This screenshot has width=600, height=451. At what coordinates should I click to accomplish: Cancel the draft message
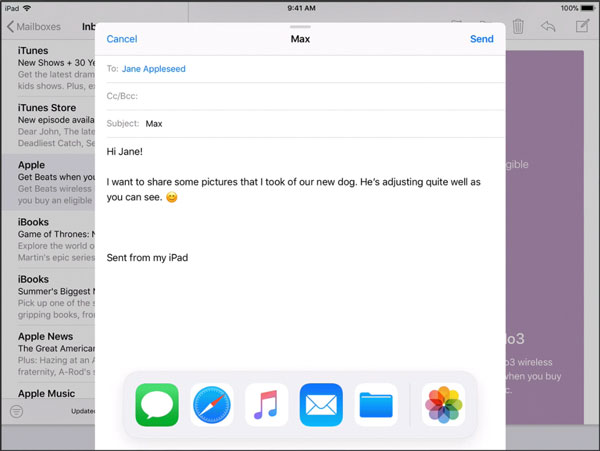point(121,39)
